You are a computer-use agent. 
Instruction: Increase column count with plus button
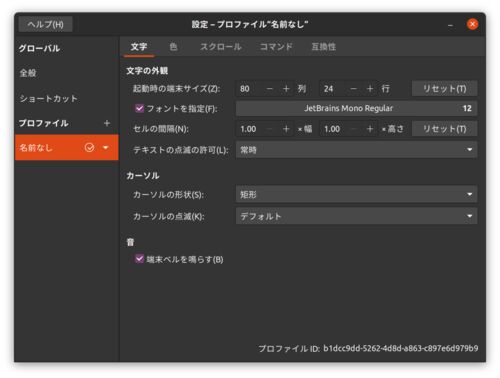tap(286, 89)
